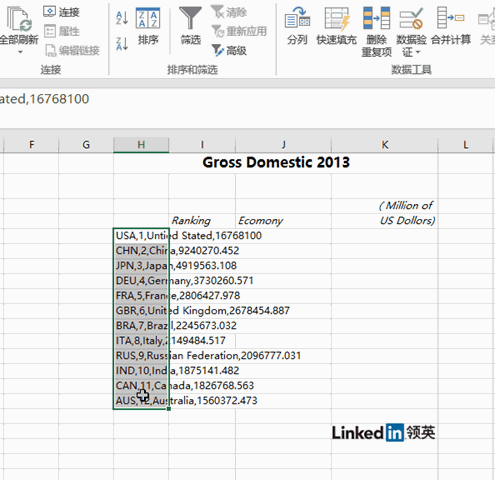Select the column K header
The height and width of the screenshot is (480, 495).
click(x=384, y=145)
